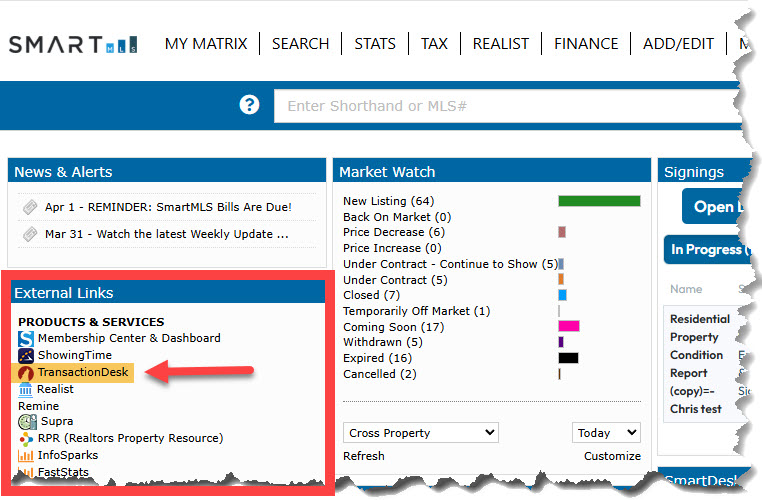Click the green New Listing bar
This screenshot has height=500, width=762.
599,201
